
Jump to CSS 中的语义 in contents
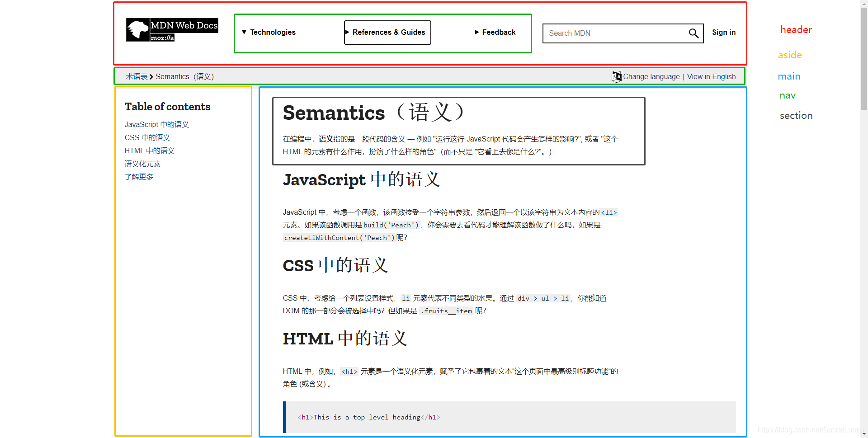[x=147, y=137]
